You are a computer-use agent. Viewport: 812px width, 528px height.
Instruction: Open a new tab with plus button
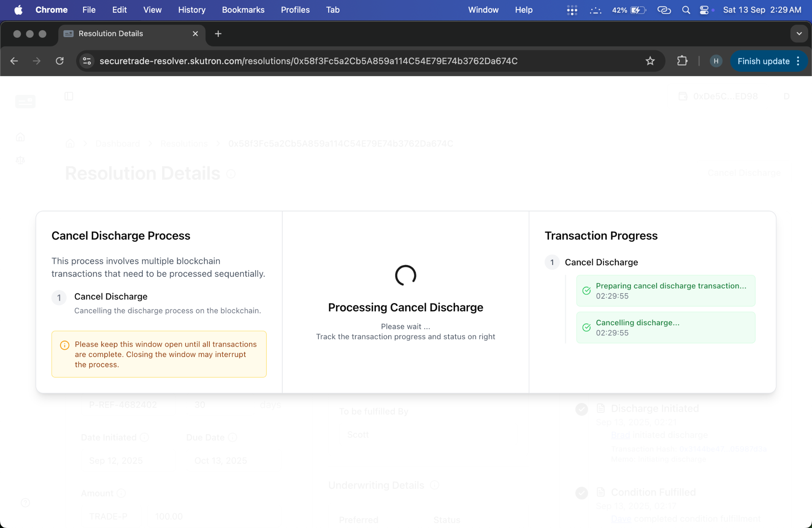point(218,34)
